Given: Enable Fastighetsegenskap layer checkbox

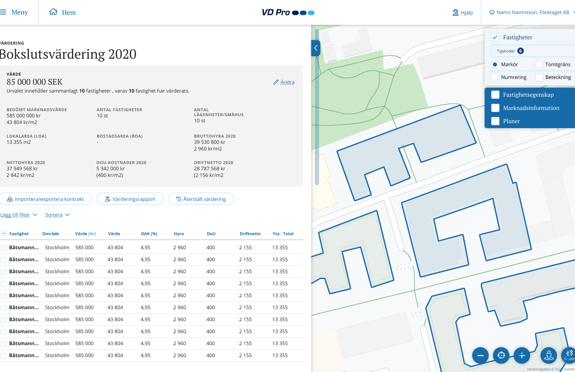Looking at the screenshot, I should coord(495,95).
